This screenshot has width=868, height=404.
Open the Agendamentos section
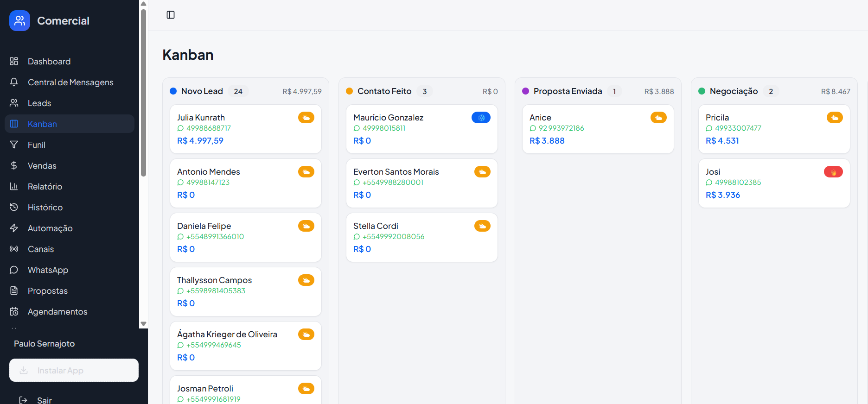(x=70, y=311)
